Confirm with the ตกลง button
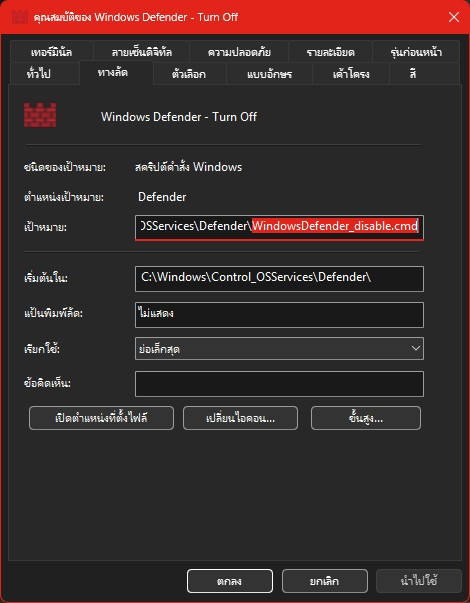 [230, 581]
